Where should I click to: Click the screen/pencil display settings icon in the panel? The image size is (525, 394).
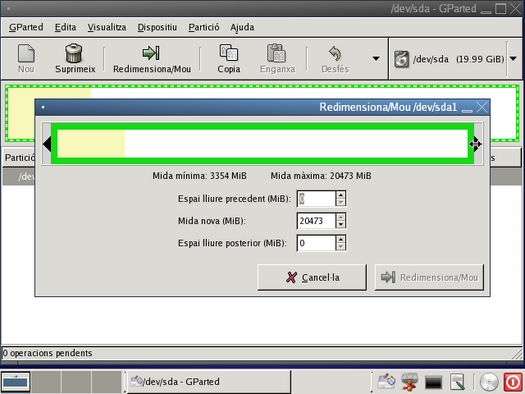point(457,382)
